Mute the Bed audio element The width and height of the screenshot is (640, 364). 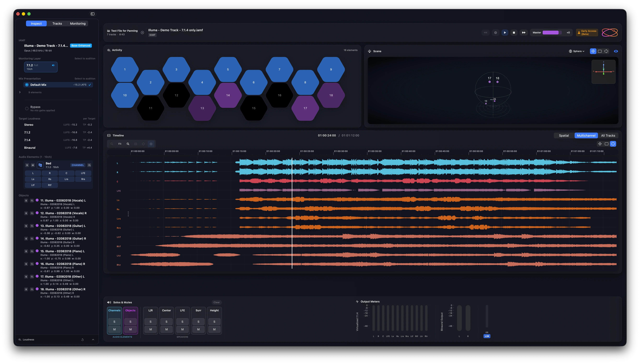click(33, 165)
